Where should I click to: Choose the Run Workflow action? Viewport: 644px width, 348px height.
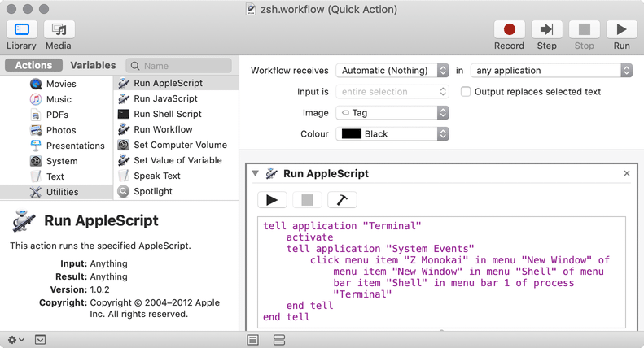pyautogui.click(x=176, y=129)
